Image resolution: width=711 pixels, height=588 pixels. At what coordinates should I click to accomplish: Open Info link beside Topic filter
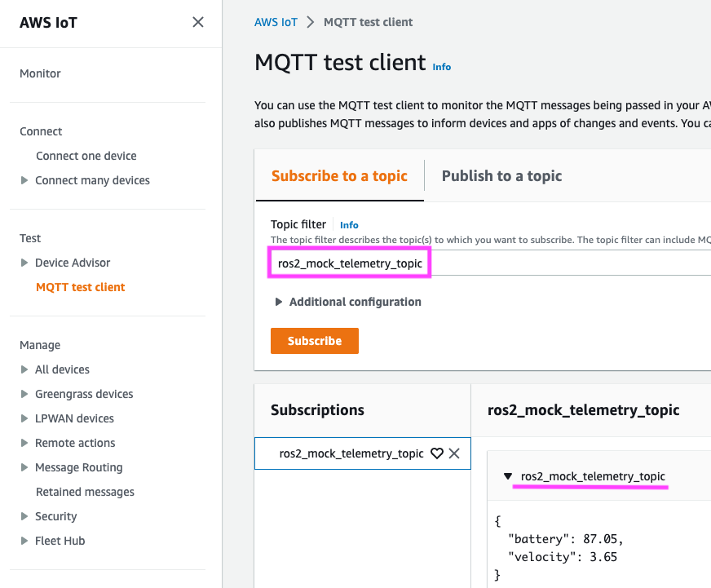point(349,225)
